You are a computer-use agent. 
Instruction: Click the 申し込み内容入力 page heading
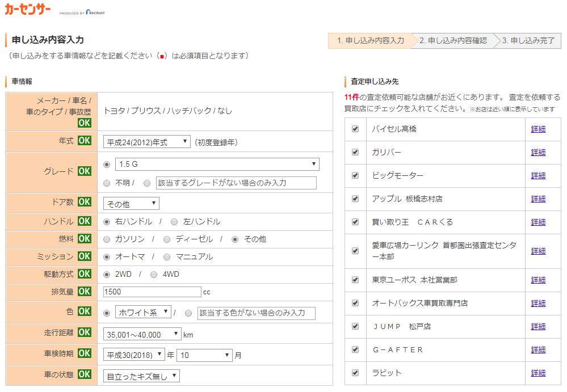click(x=48, y=40)
